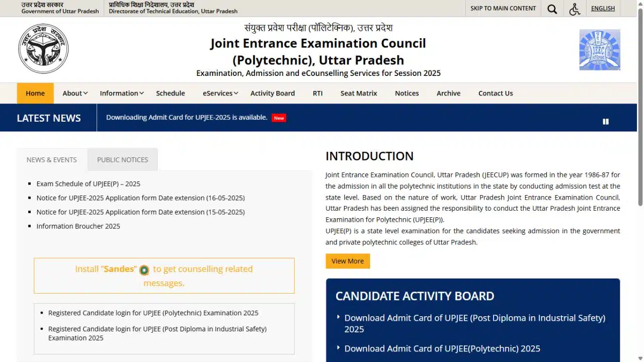The image size is (644, 362).
Task: Open date extension notice (16-05-2025)
Action: tap(140, 198)
